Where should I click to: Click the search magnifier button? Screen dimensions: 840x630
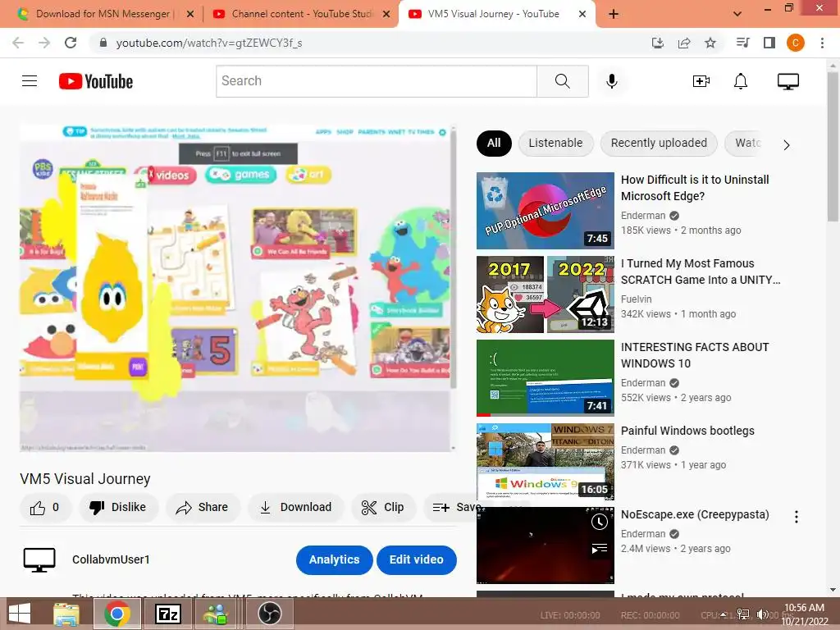(563, 81)
